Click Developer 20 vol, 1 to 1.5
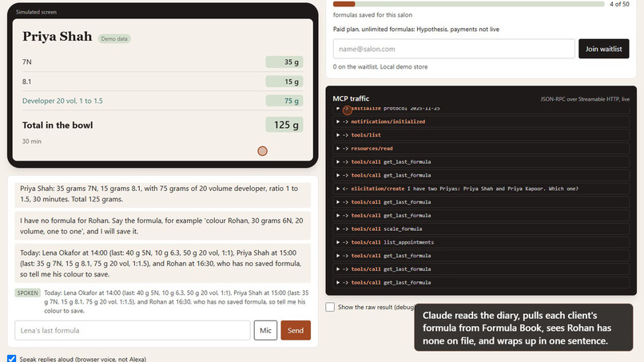The image size is (644, 362). pyautogui.click(x=62, y=101)
